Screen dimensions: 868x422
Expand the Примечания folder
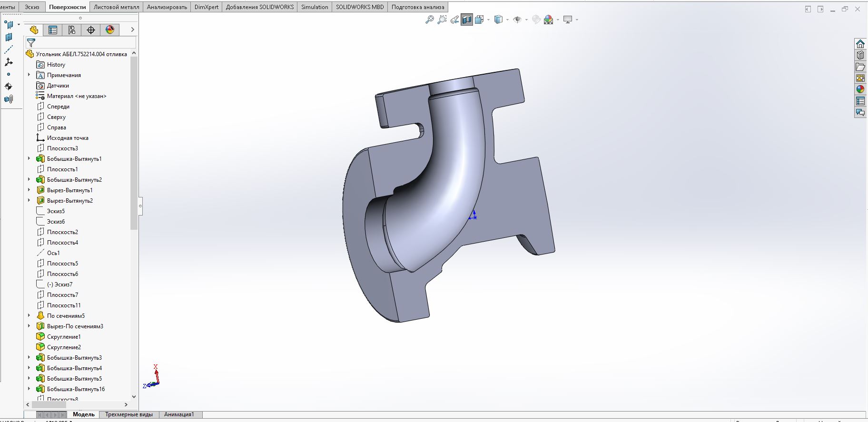[29, 75]
